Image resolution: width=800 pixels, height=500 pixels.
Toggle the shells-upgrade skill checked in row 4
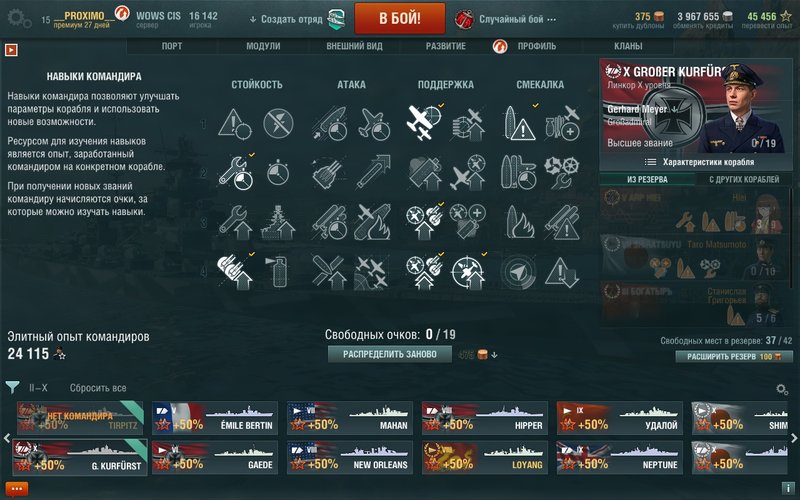pos(236,272)
